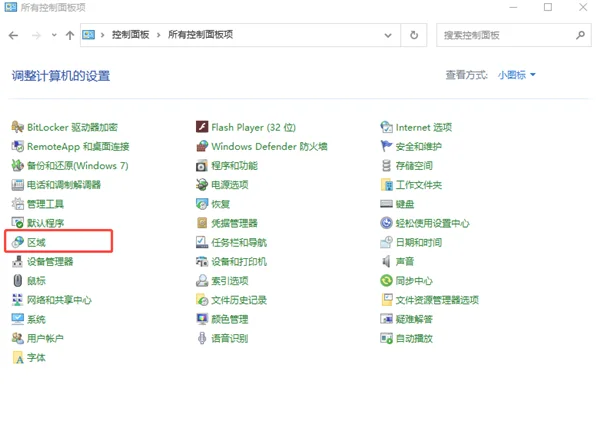Click the back navigation arrow
This screenshot has width=600, height=437.
14,35
